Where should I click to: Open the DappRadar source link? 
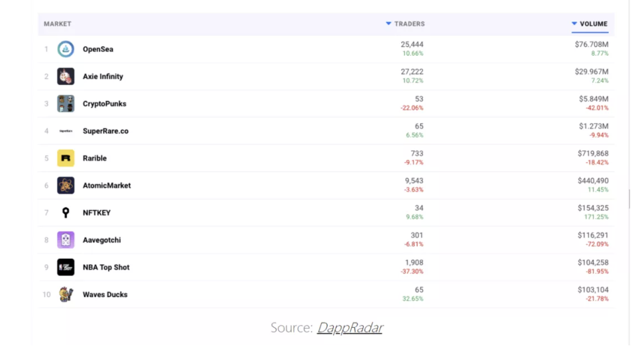tap(350, 328)
